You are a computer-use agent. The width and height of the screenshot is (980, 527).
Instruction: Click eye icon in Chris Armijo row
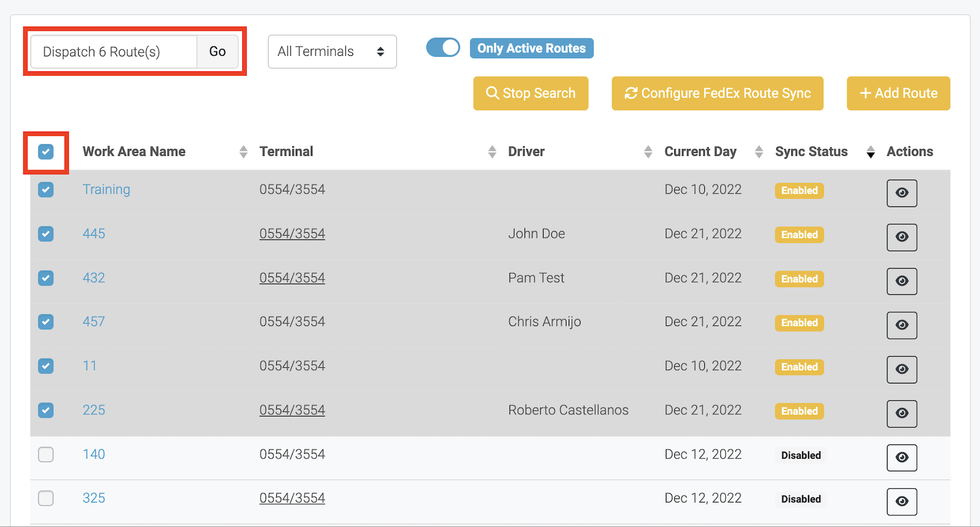point(901,325)
